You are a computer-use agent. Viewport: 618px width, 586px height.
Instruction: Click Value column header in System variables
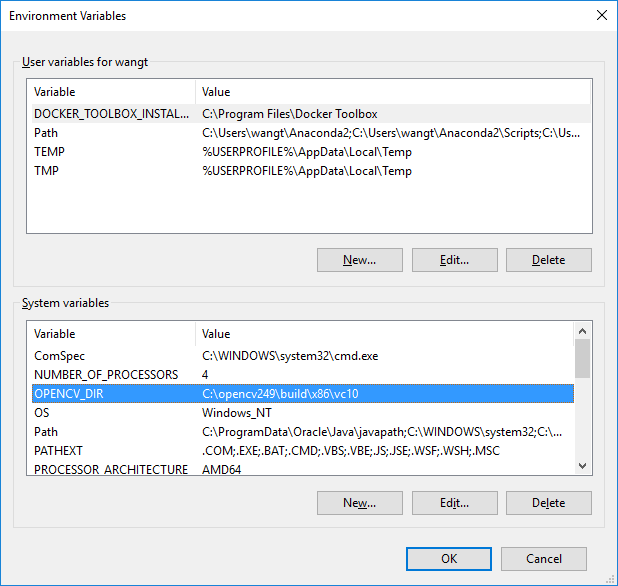[385, 334]
